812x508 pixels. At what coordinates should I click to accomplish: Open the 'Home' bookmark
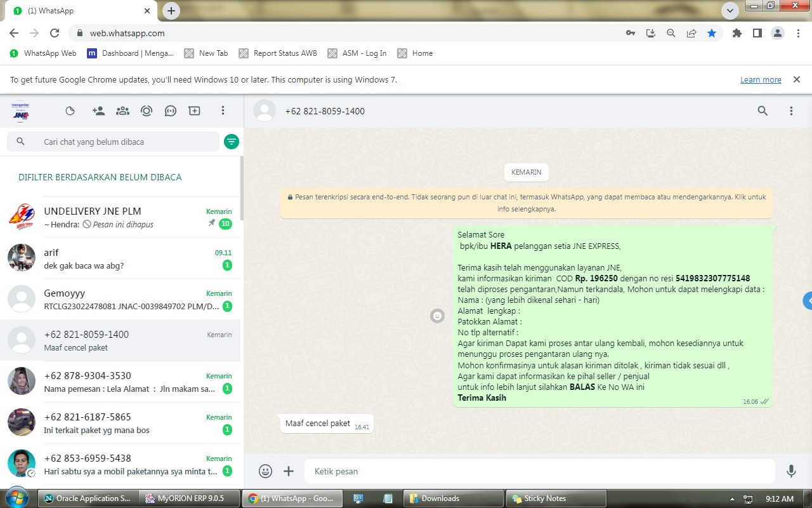[416, 53]
